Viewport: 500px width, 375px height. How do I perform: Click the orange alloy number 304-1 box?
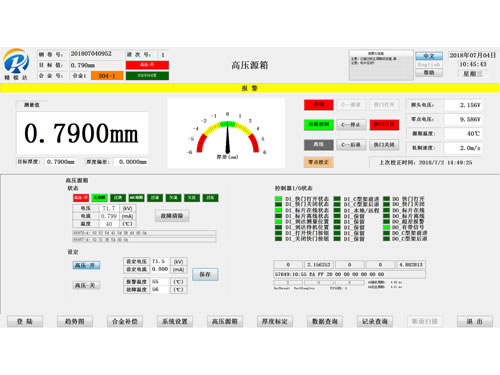coord(107,76)
